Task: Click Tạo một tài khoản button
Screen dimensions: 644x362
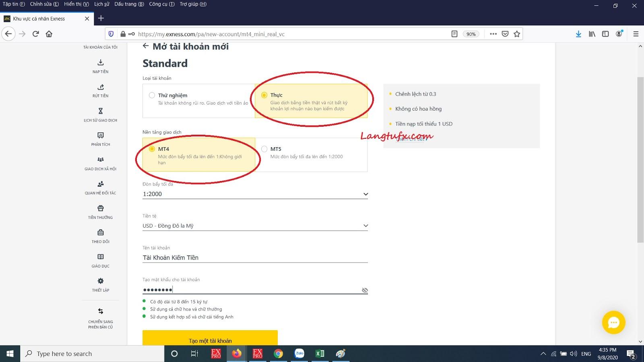Action: 210,338
